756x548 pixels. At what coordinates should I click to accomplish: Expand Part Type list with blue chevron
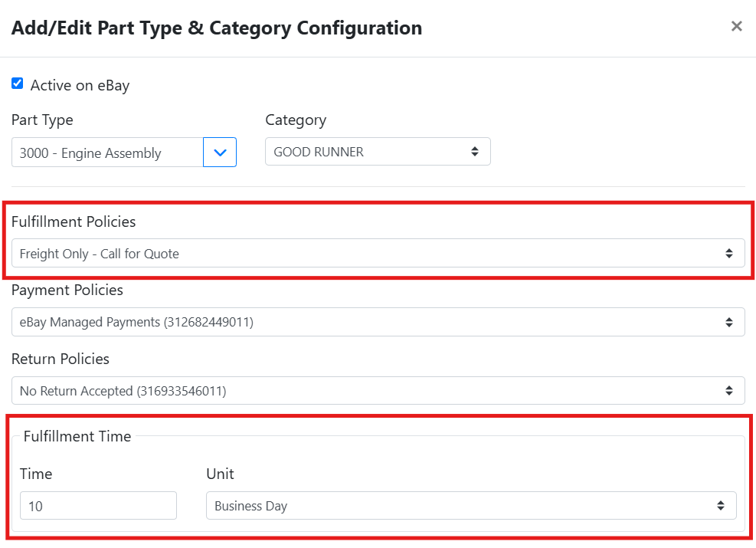(x=220, y=153)
